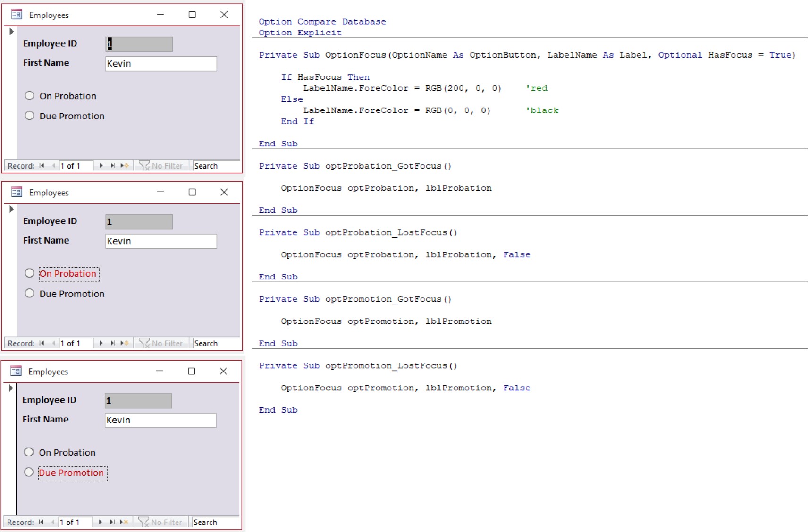This screenshot has height=532, width=809.
Task: Click the red On Probation label
Action: [68, 274]
